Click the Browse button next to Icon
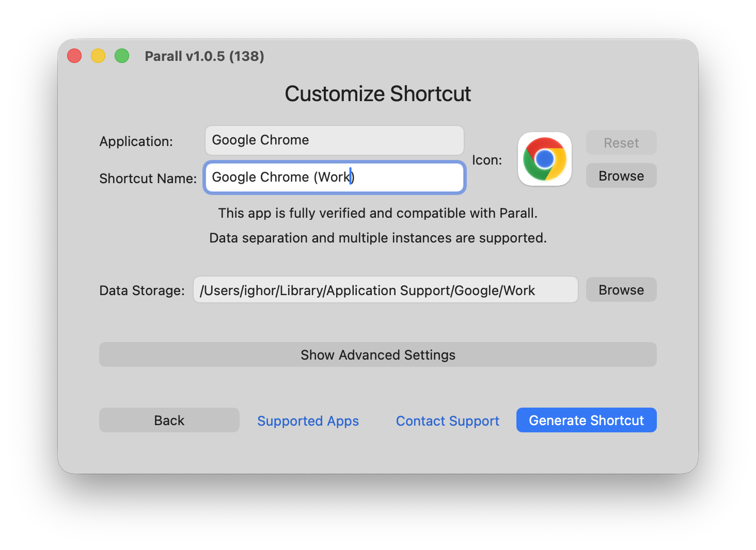756x550 pixels. click(621, 175)
